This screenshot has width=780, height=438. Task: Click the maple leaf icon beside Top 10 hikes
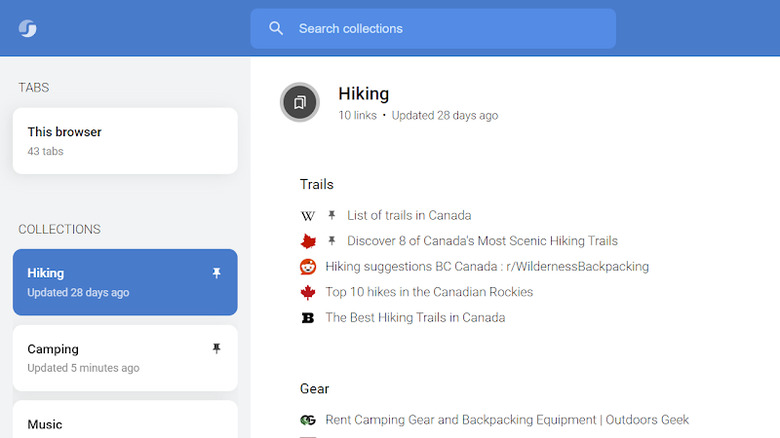pos(308,293)
